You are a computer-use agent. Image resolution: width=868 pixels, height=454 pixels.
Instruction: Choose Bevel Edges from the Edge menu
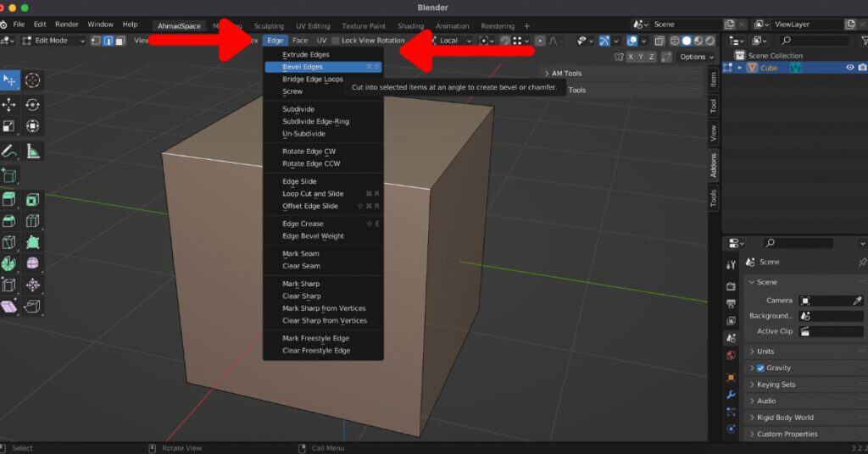pyautogui.click(x=303, y=67)
